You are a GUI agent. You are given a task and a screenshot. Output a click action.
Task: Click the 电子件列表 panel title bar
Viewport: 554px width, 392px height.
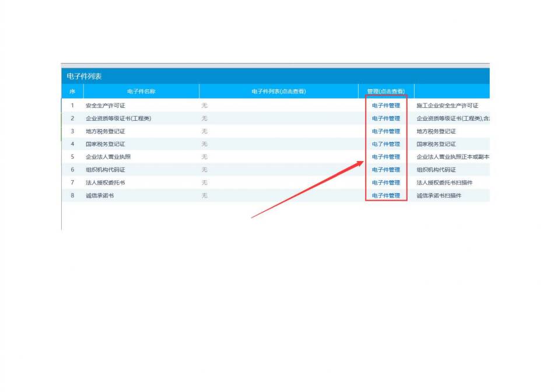(85, 76)
